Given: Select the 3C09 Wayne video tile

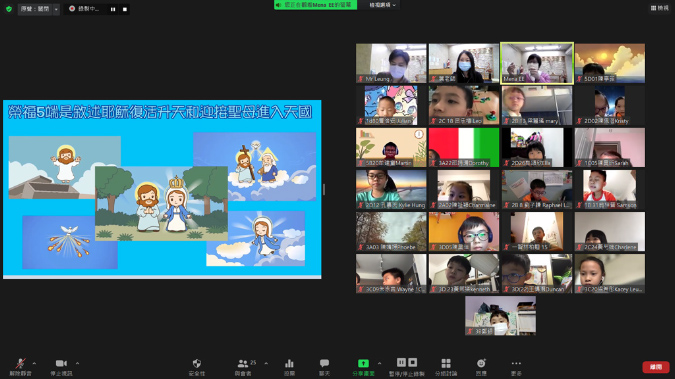Looking at the screenshot, I should click(391, 274).
